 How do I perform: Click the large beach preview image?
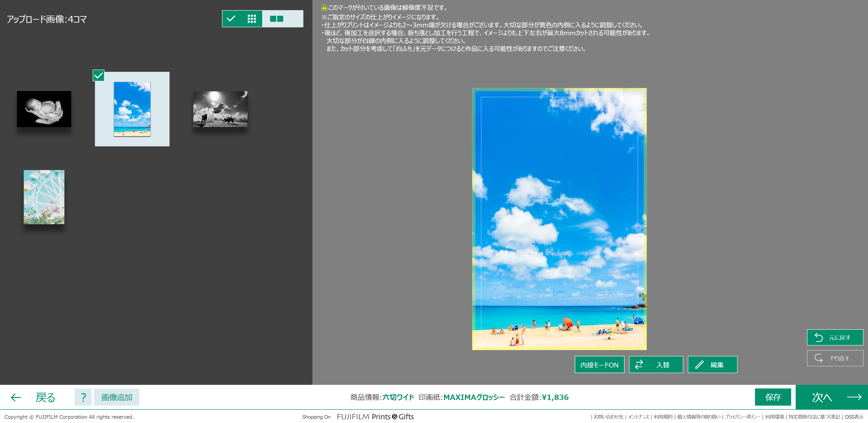(x=559, y=219)
